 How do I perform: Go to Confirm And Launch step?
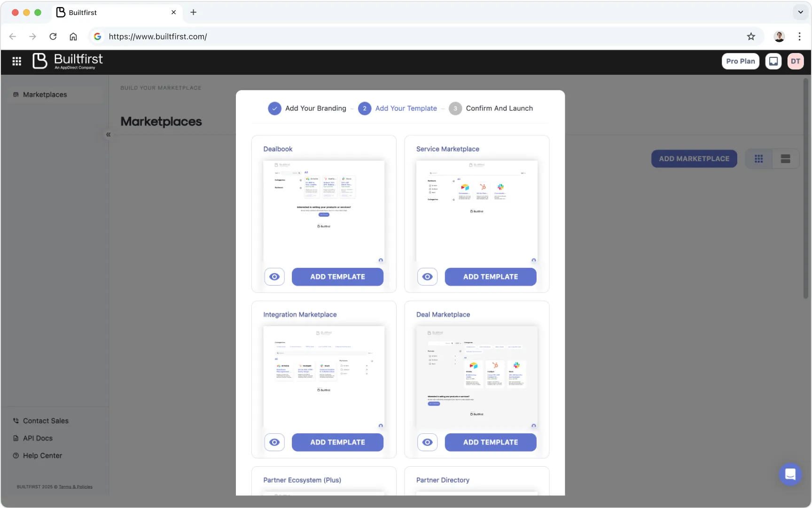coord(491,109)
